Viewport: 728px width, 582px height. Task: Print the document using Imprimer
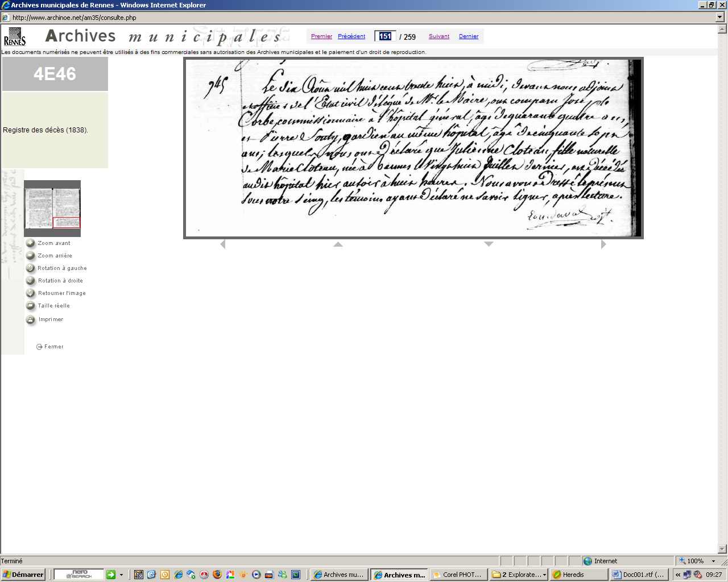click(31, 319)
